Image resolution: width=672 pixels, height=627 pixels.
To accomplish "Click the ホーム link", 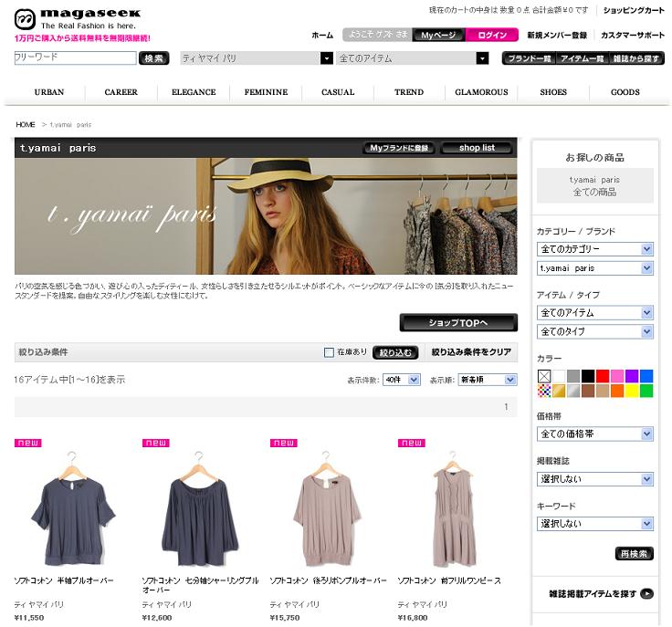I will coord(322,35).
